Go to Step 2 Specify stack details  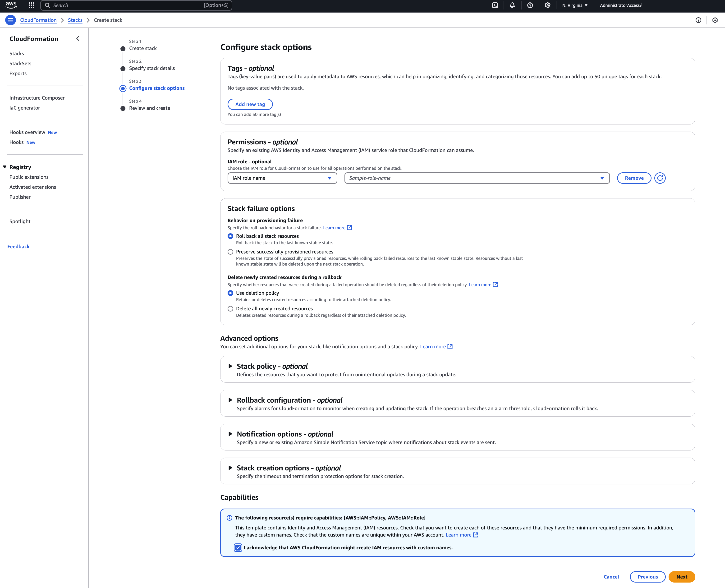click(152, 68)
